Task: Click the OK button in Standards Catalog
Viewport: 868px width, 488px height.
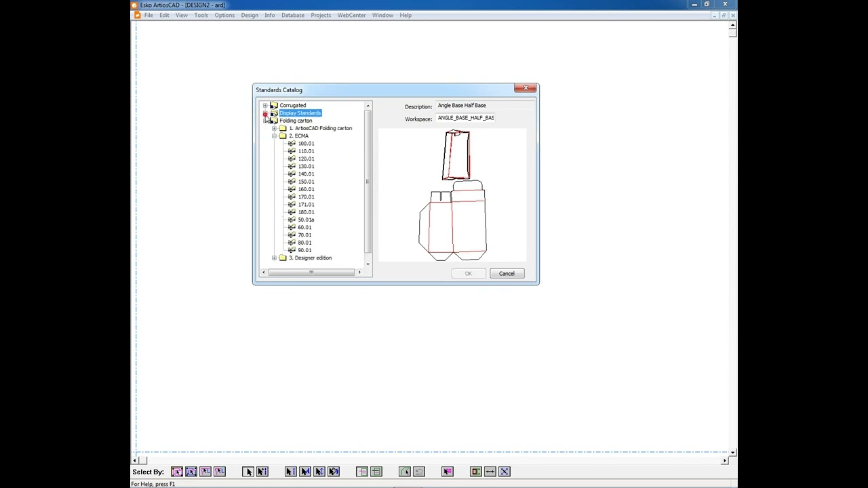Action: (468, 273)
